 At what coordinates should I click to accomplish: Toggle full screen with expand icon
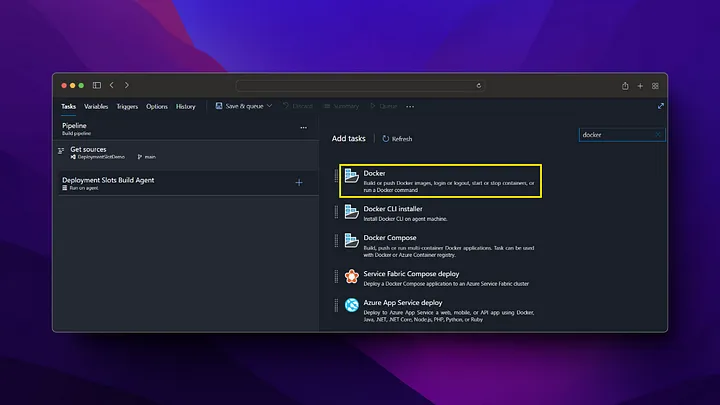coord(661,106)
